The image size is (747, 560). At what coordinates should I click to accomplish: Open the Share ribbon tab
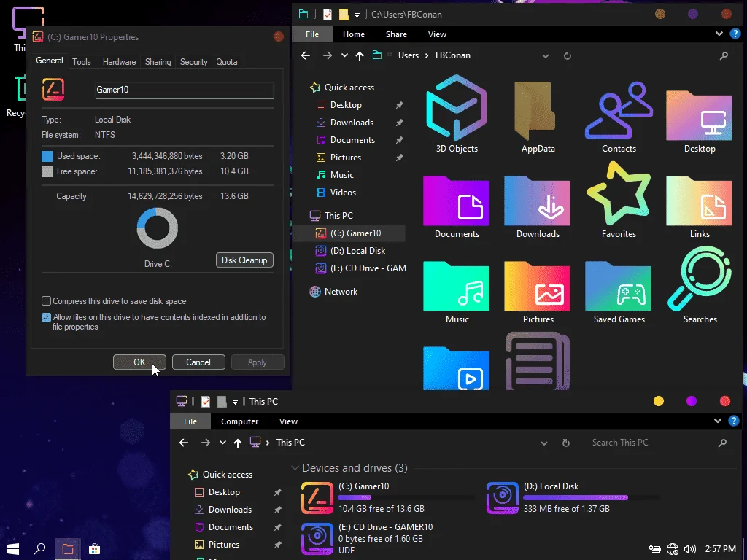tap(396, 34)
